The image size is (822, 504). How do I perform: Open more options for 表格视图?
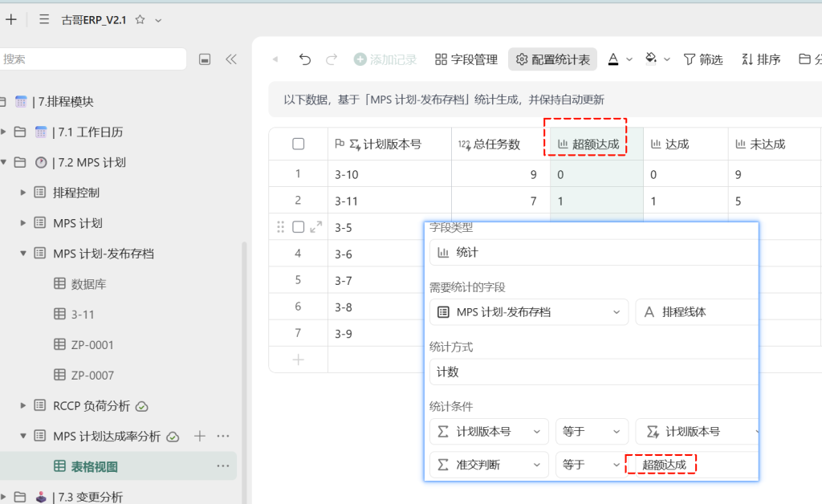pyautogui.click(x=223, y=465)
